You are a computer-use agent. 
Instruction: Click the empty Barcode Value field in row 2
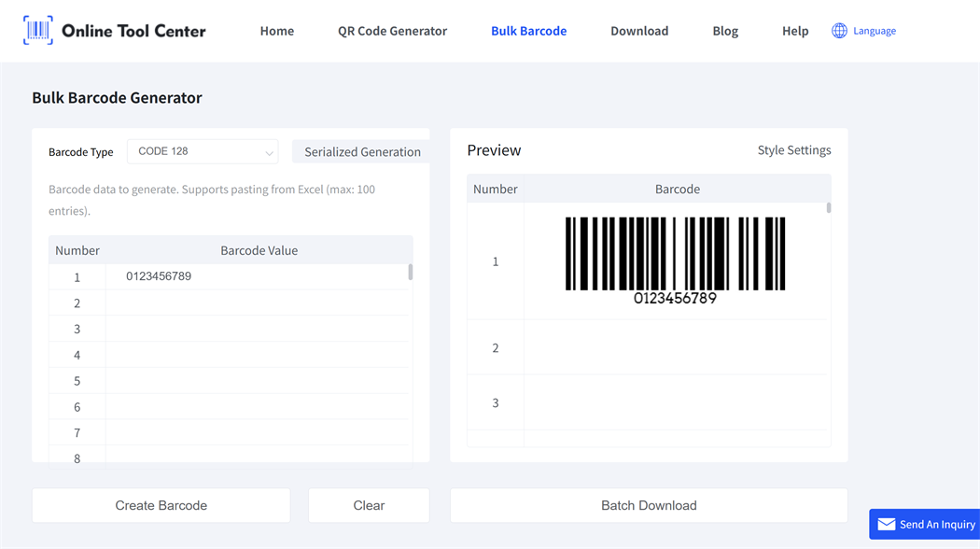[259, 303]
